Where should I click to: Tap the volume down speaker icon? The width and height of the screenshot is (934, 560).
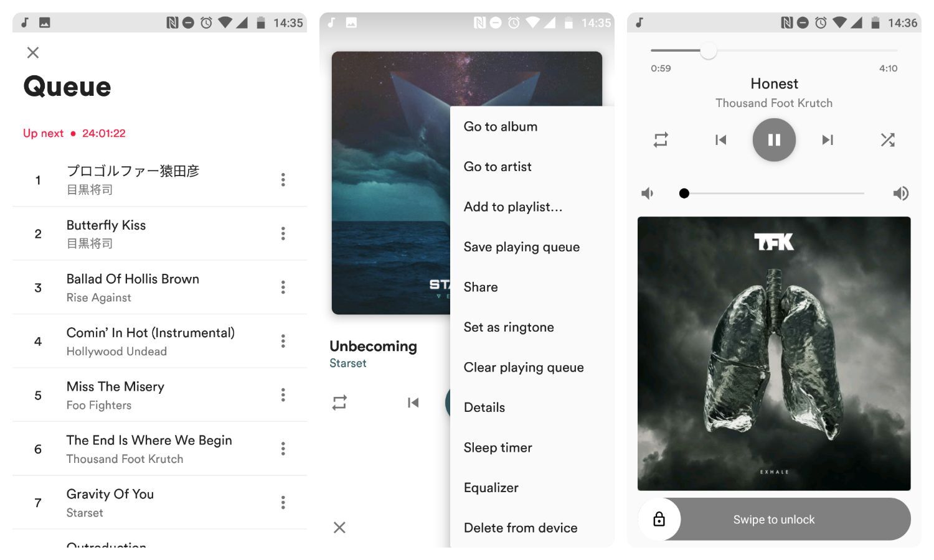click(648, 194)
